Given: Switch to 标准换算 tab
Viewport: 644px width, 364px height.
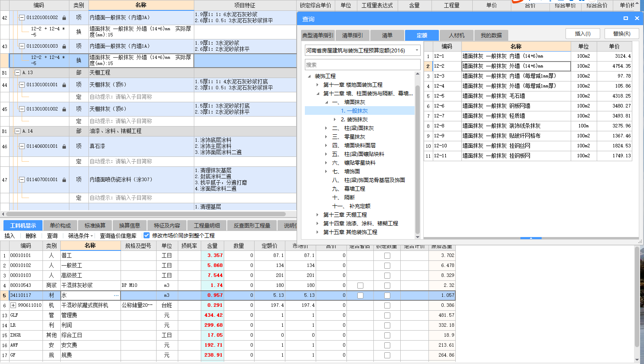Looking at the screenshot, I should tap(95, 225).
